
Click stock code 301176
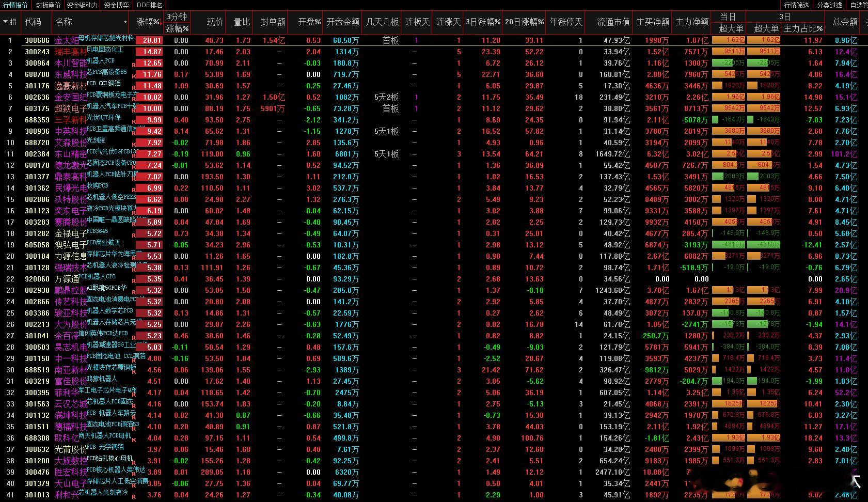click(37, 86)
